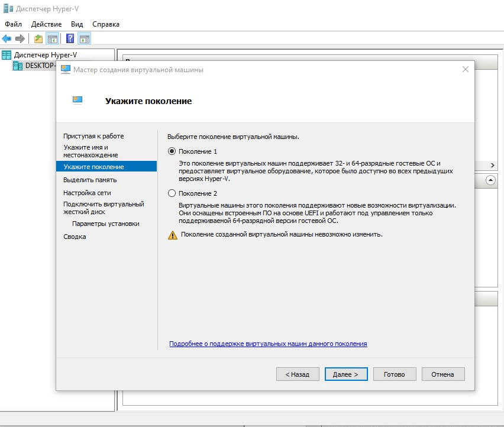The height and width of the screenshot is (427, 504).
Task: Click the Back arrow toolbar icon
Action: click(7, 39)
